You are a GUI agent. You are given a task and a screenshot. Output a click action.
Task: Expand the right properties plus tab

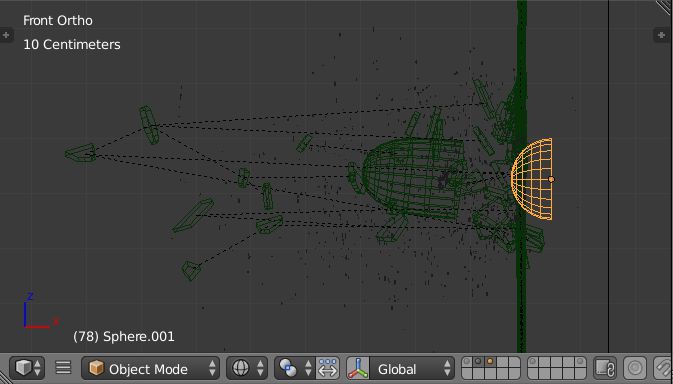pyautogui.click(x=661, y=35)
